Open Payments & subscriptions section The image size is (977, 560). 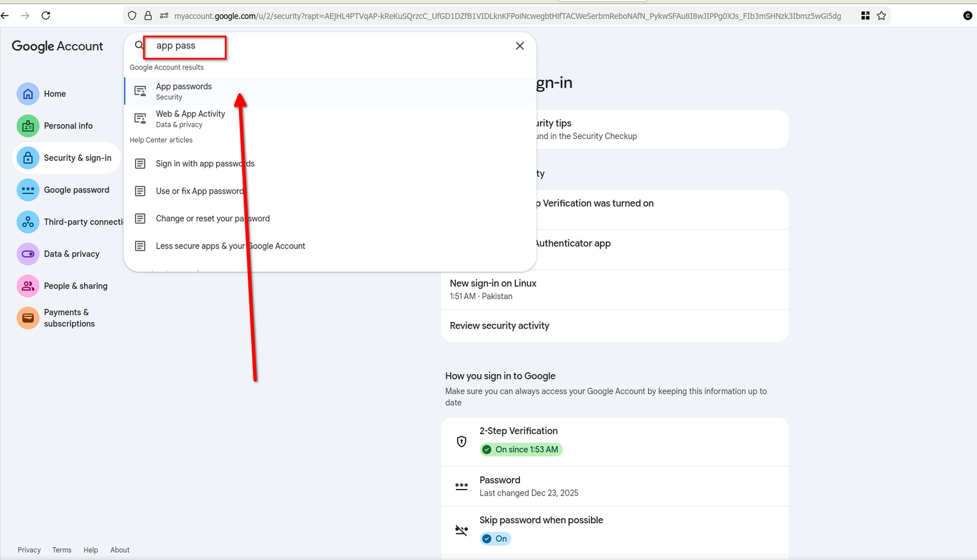(x=66, y=318)
